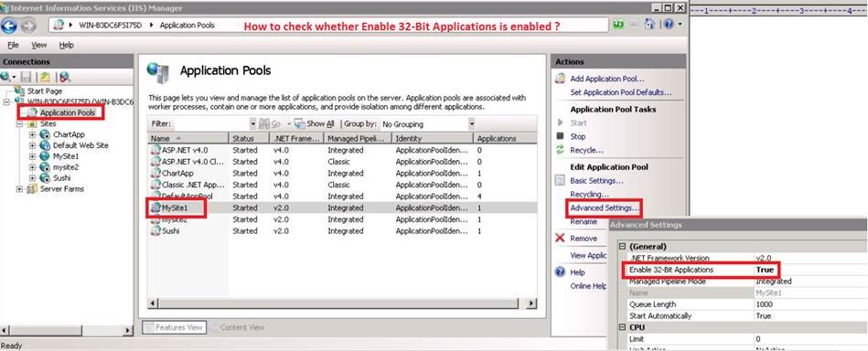Collapse the (General) section in Advanced Settings
Image resolution: width=868 pixels, height=351 pixels.
point(622,247)
